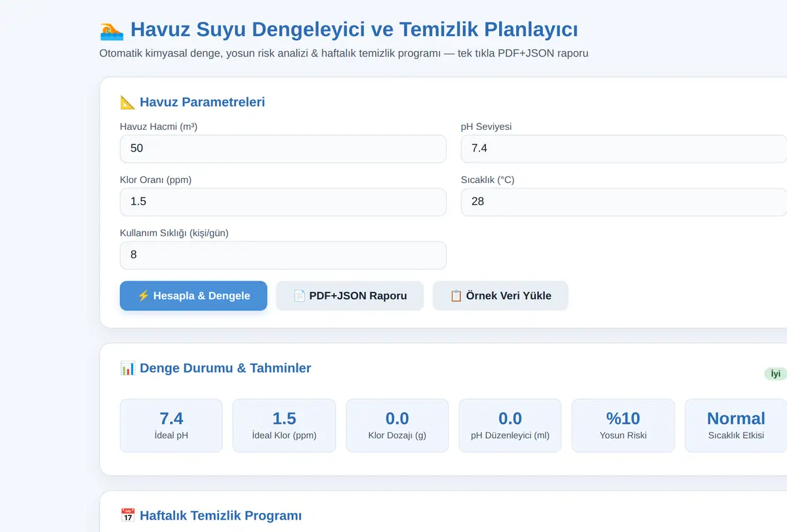Click the clipboard icon on Örnek Veri Yükle
Screen dimensions: 787x532
click(x=456, y=296)
